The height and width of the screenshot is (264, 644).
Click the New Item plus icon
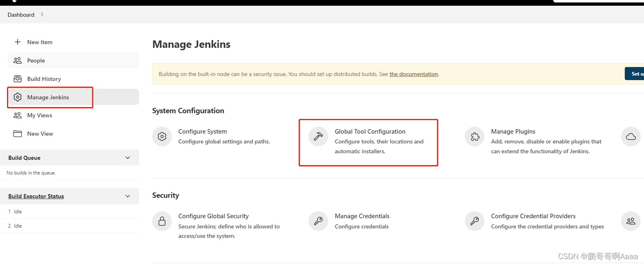pyautogui.click(x=18, y=42)
